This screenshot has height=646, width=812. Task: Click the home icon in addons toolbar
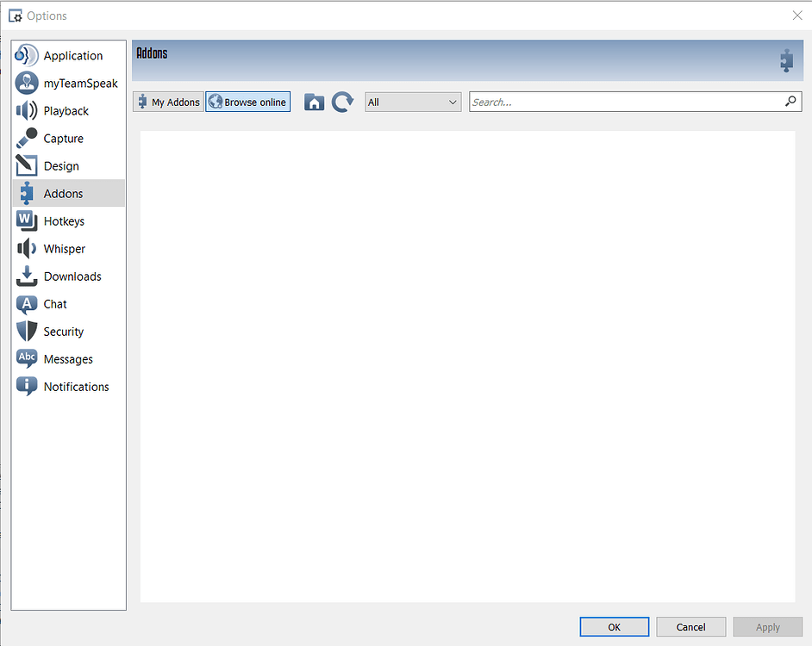pyautogui.click(x=314, y=102)
